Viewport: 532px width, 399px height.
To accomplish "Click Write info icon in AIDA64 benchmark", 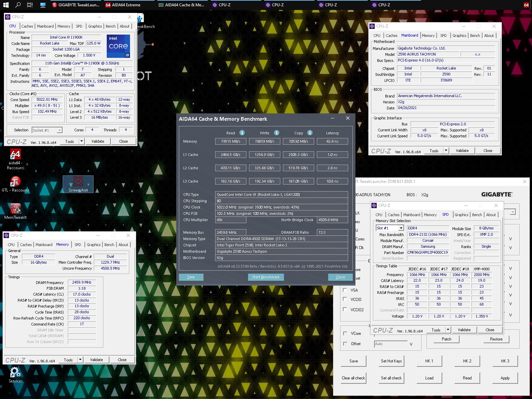I will tap(277, 133).
